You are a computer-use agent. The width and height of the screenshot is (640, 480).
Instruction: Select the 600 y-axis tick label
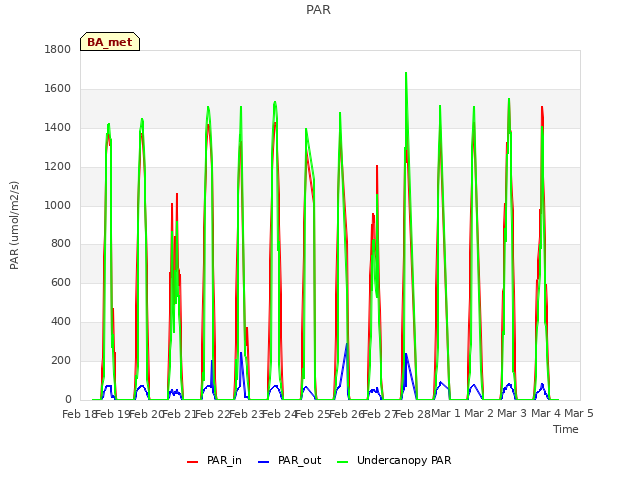[x=61, y=282]
